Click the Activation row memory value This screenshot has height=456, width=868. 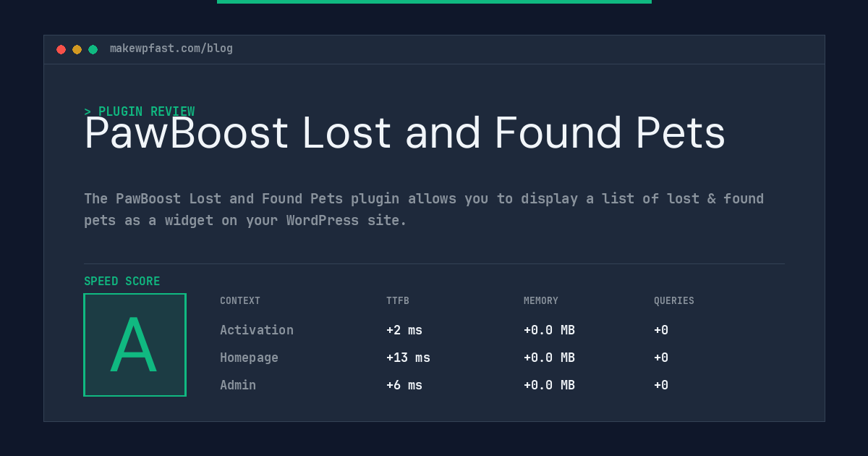click(549, 330)
